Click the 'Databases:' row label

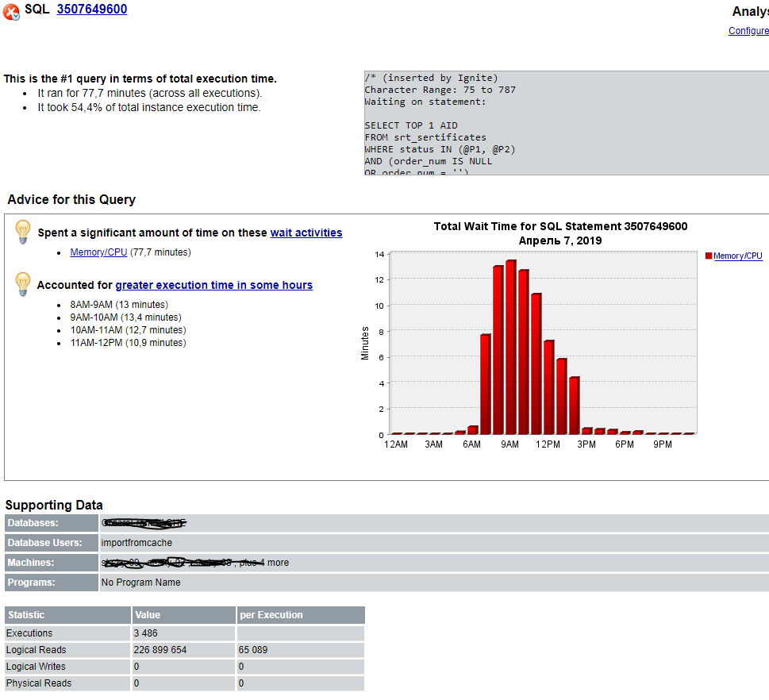[x=52, y=523]
